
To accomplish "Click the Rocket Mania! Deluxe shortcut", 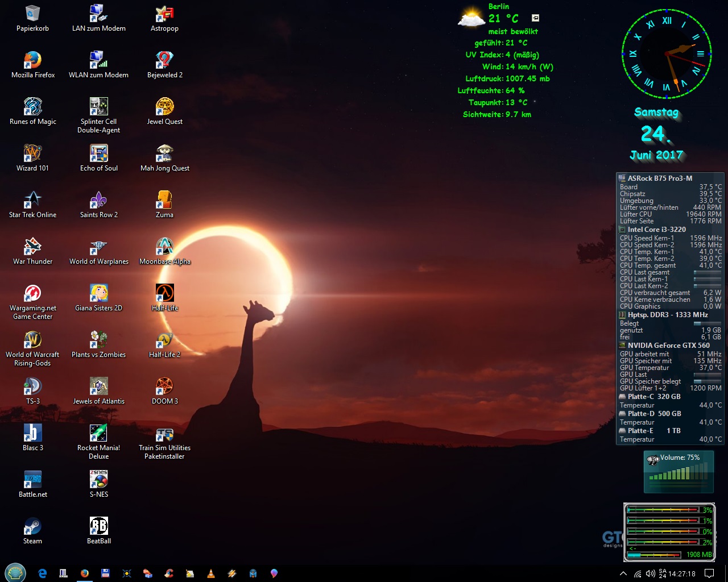I will click(99, 442).
